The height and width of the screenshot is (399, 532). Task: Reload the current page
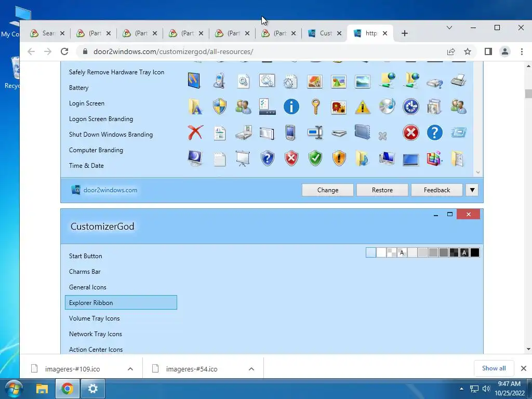pyautogui.click(x=64, y=51)
